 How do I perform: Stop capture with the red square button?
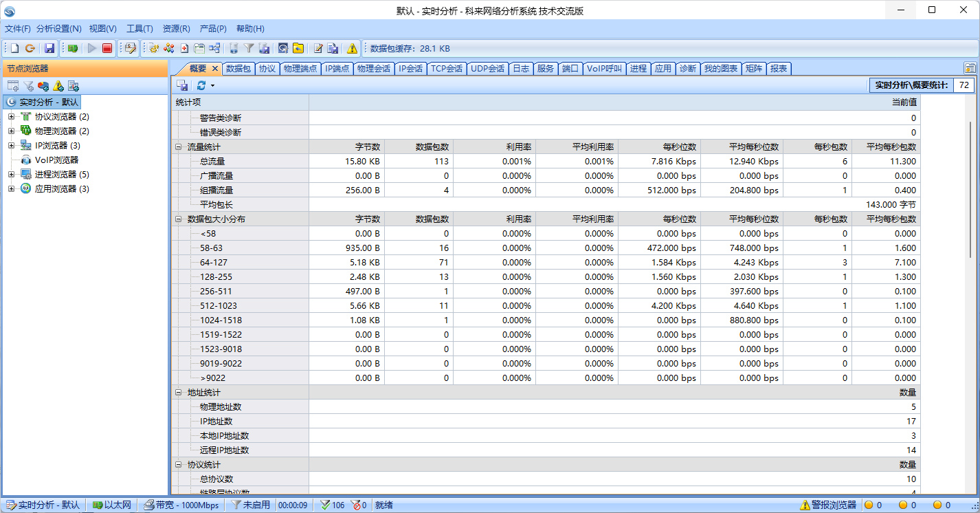tap(107, 48)
